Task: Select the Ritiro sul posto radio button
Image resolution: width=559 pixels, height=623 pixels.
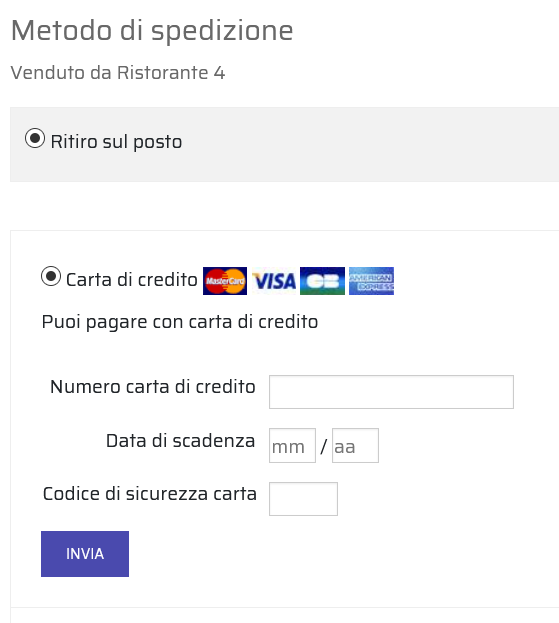Action: pyautogui.click(x=35, y=138)
